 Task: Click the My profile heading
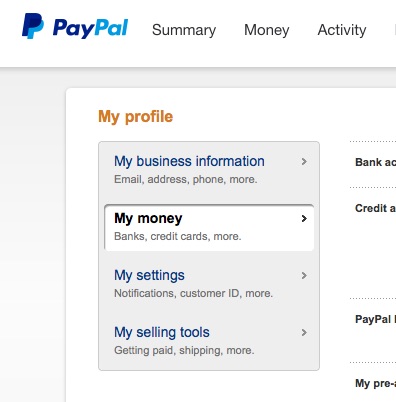[x=136, y=117]
